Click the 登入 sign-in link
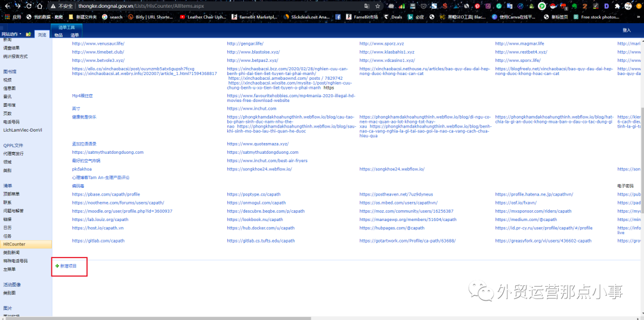 [626, 30]
